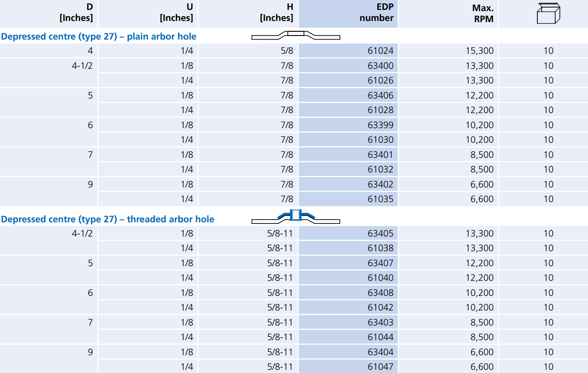Click the packaging box icon in the header
Image resolution: width=588 pixels, height=373 pixels.
(548, 13)
